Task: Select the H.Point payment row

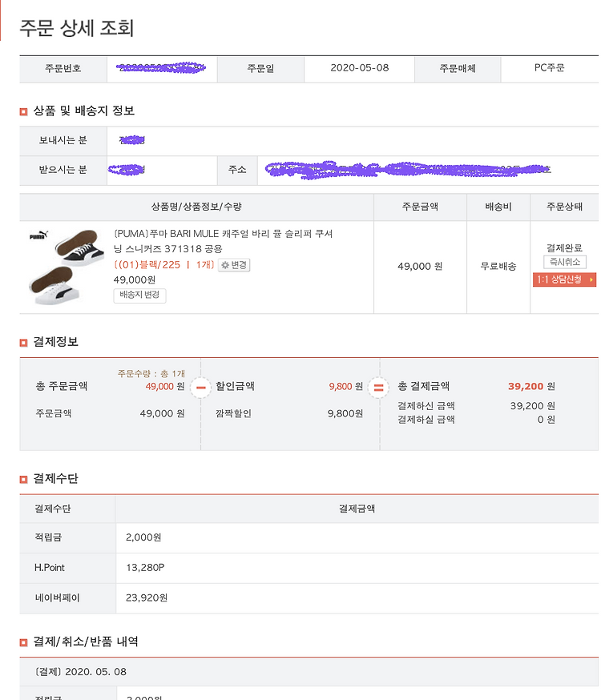Action: pos(309,568)
